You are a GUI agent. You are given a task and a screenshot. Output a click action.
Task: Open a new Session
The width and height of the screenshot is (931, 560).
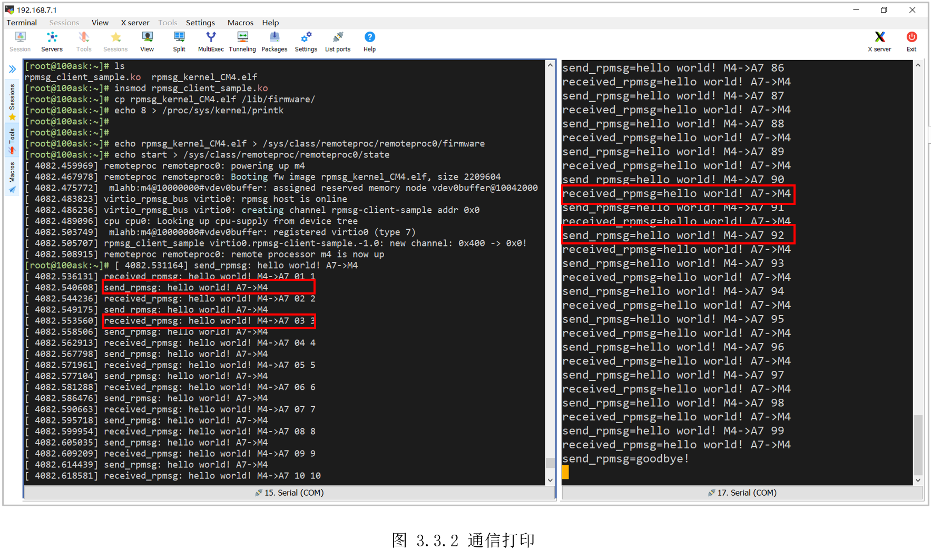19,41
